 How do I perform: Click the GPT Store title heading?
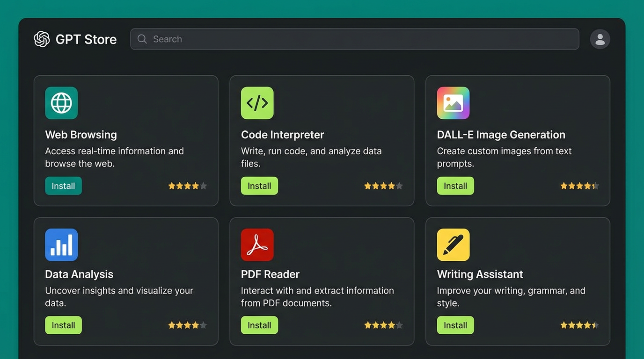point(86,39)
